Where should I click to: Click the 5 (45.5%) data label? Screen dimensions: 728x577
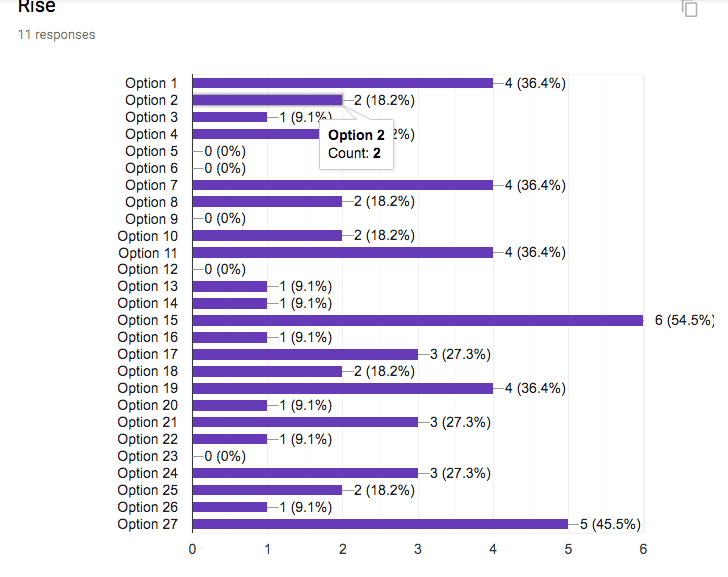[x=610, y=524]
